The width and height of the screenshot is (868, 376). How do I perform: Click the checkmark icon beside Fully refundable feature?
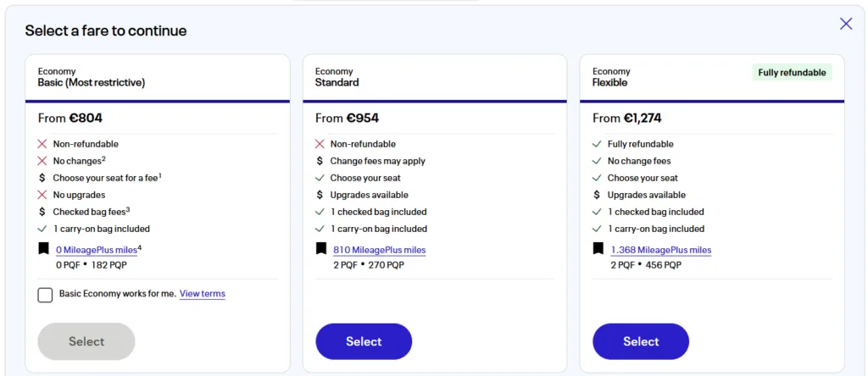point(597,144)
